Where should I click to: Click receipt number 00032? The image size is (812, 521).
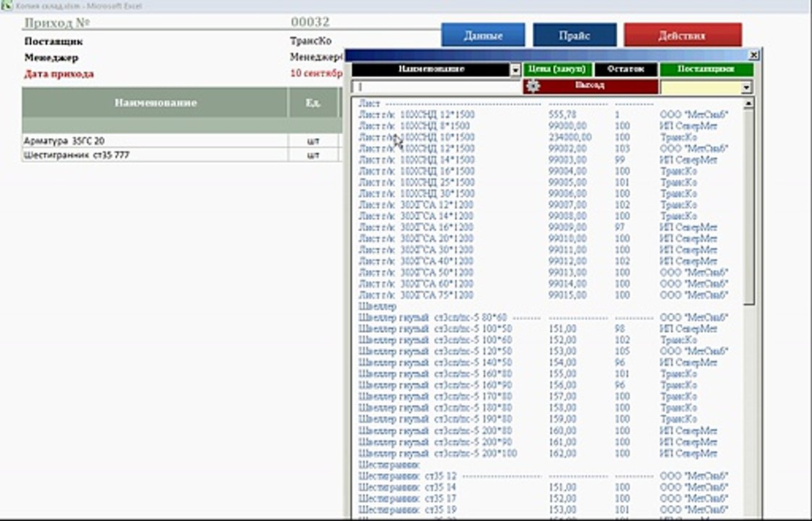[310, 22]
